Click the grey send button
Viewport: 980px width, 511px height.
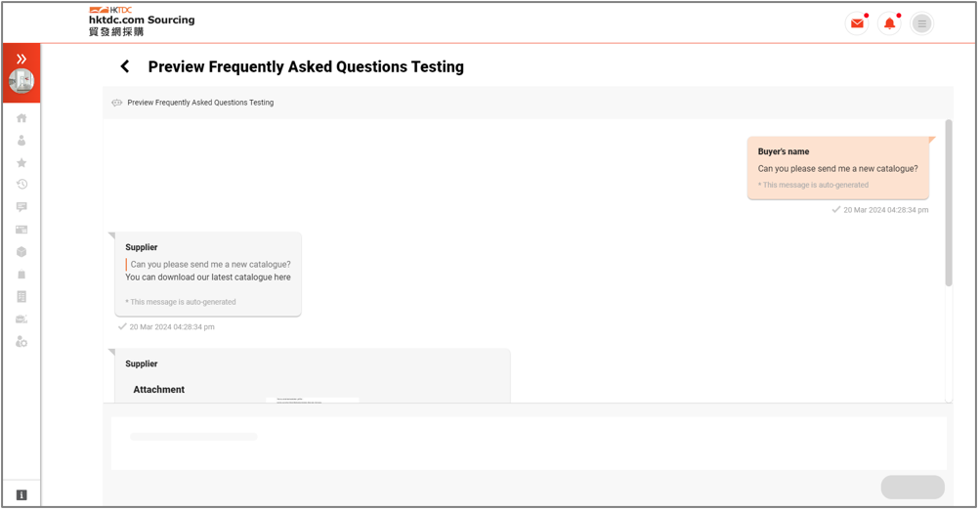[913, 487]
